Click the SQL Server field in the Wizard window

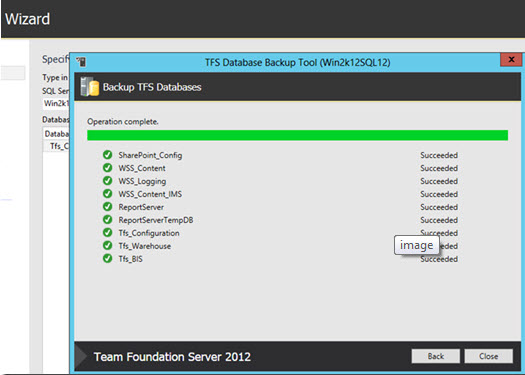click(x=56, y=103)
